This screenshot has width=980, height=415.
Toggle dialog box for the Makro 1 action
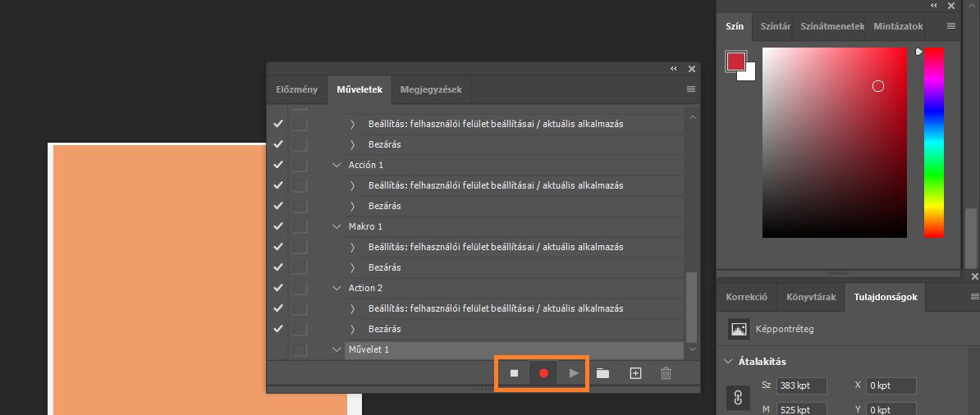(300, 226)
